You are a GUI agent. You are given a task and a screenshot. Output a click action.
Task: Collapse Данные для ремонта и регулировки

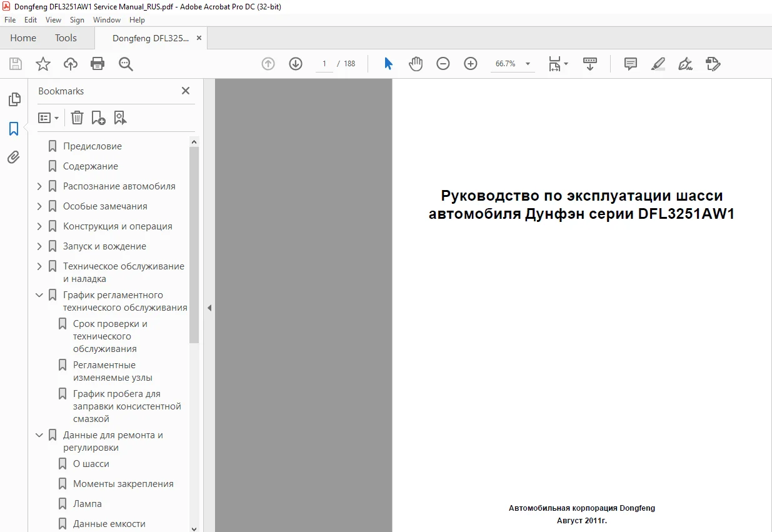(x=40, y=435)
